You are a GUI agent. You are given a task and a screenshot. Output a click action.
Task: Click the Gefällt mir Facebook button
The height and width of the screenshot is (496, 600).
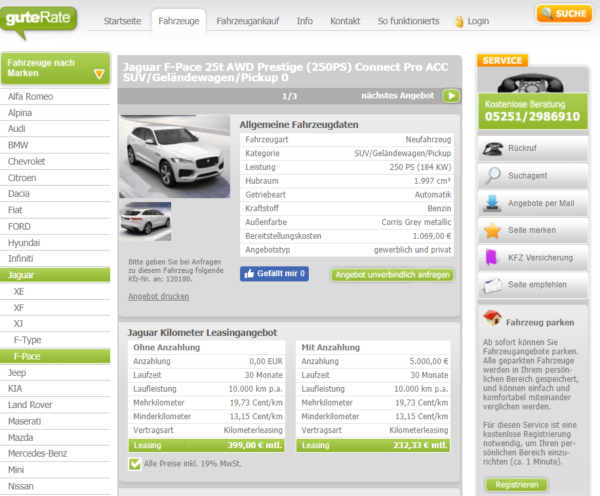(274, 274)
